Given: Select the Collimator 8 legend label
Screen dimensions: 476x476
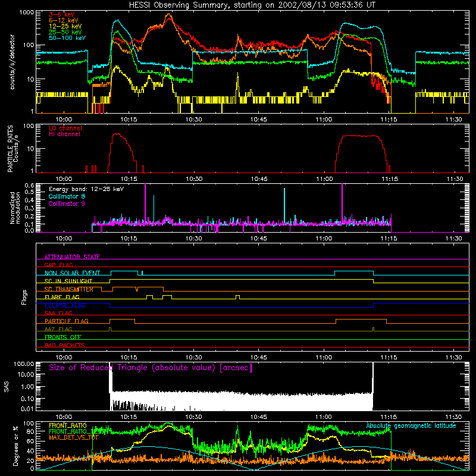Looking at the screenshot, I should tap(67, 196).
